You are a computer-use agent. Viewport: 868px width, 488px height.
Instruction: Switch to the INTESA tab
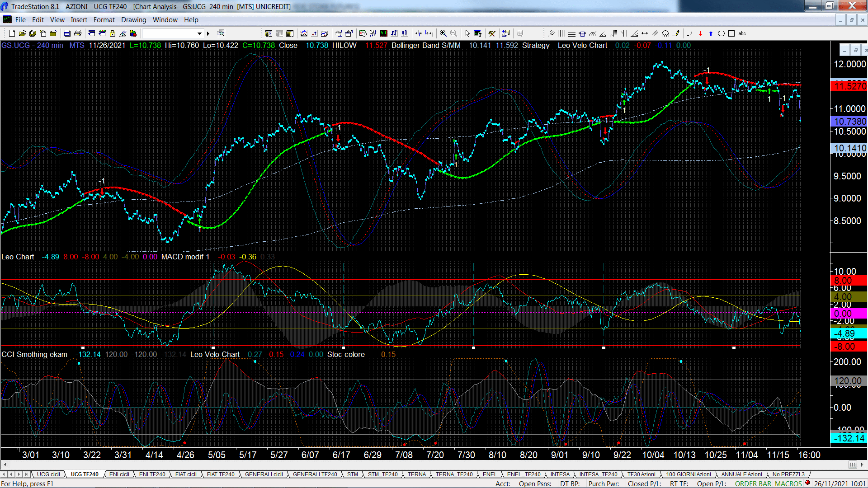click(x=560, y=474)
